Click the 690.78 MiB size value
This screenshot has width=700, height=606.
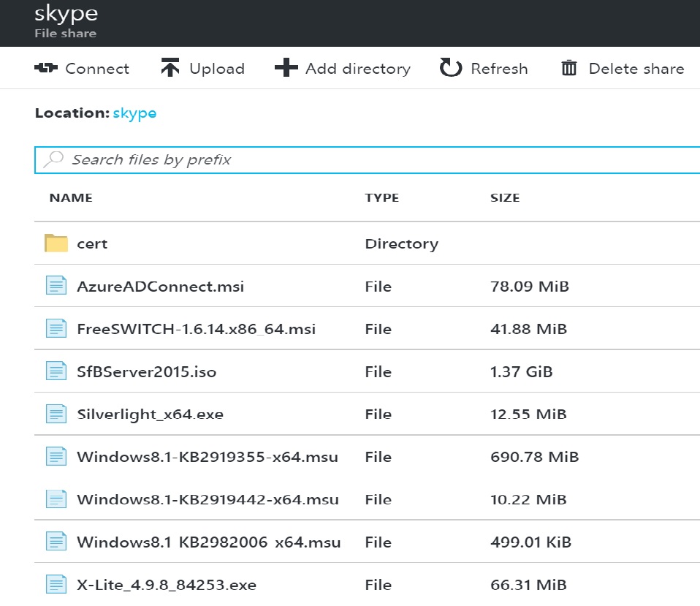pos(534,457)
